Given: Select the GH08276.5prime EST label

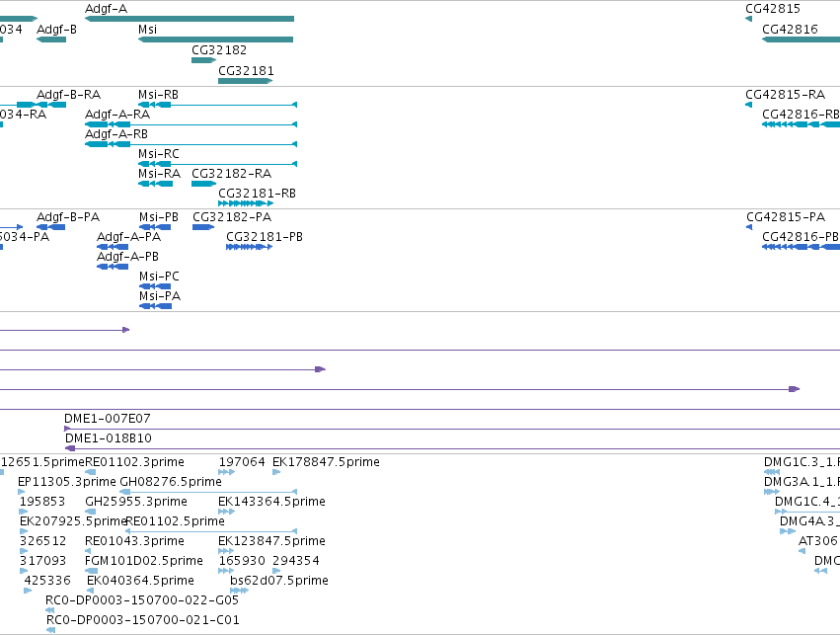Looking at the screenshot, I should 171,482.
